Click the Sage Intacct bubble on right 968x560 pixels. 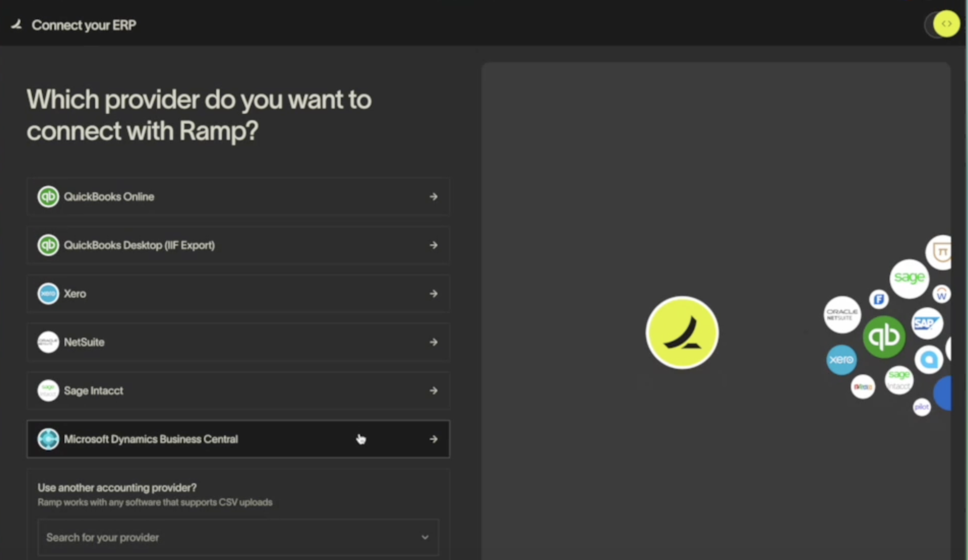(x=899, y=380)
